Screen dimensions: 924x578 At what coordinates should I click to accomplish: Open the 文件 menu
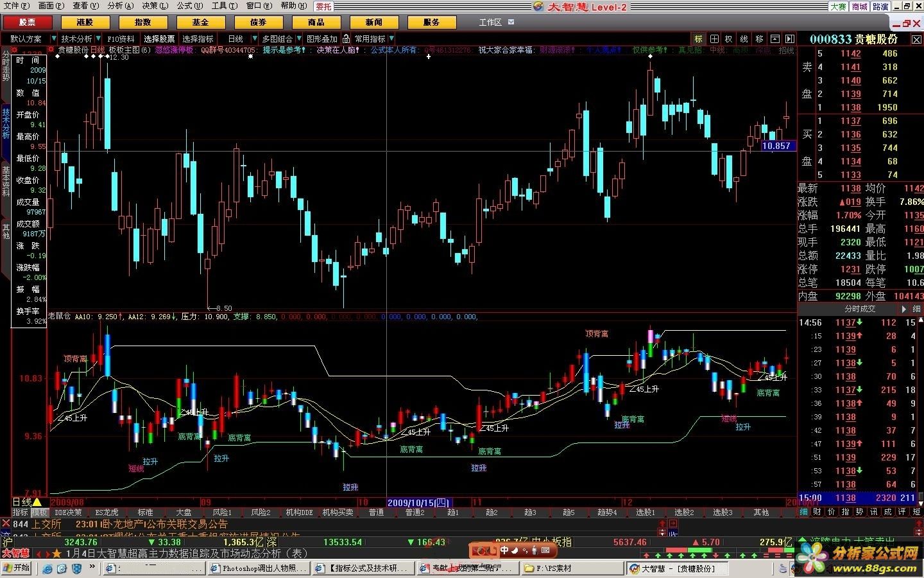(16, 6)
